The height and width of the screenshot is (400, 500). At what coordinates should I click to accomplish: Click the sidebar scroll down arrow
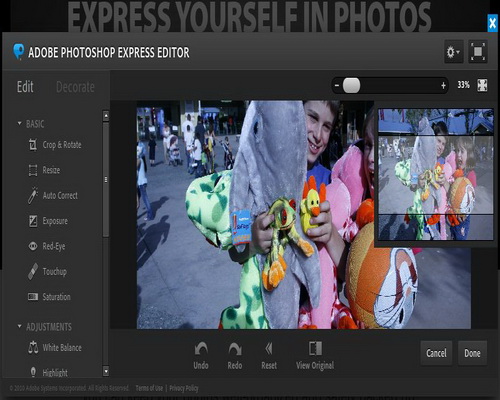click(106, 371)
